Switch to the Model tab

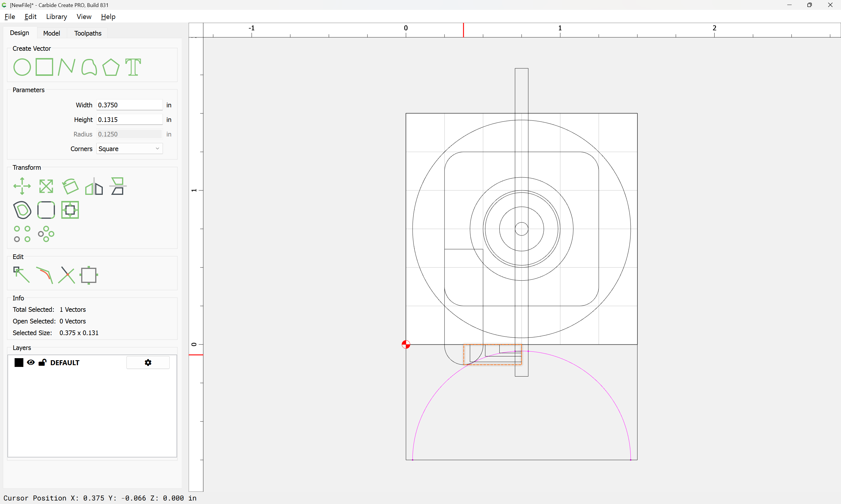click(51, 33)
